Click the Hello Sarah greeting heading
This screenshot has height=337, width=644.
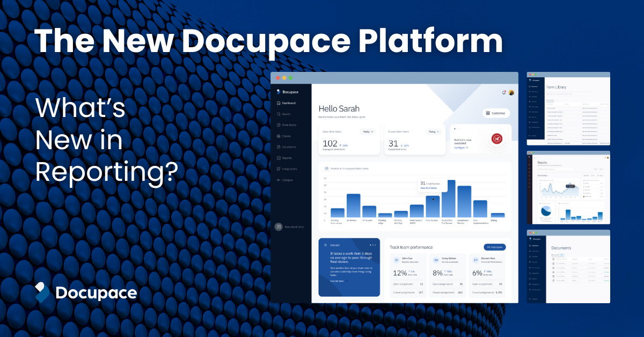(339, 109)
